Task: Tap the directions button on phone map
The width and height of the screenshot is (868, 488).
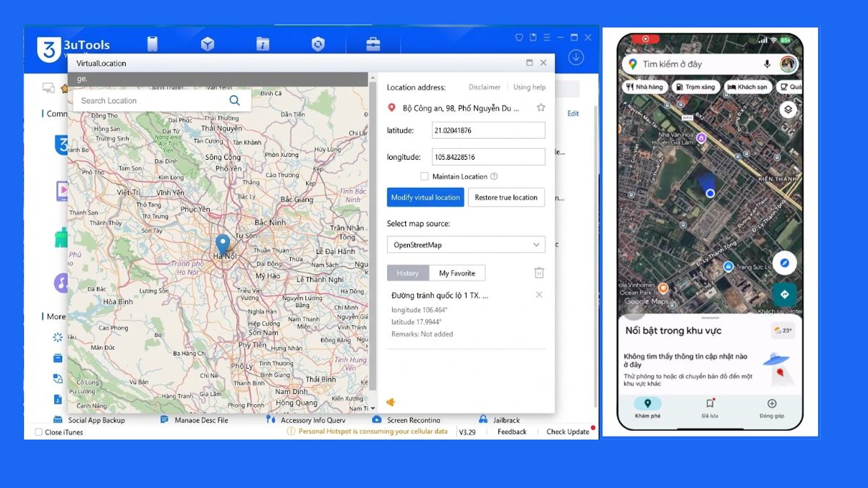Action: click(x=784, y=294)
